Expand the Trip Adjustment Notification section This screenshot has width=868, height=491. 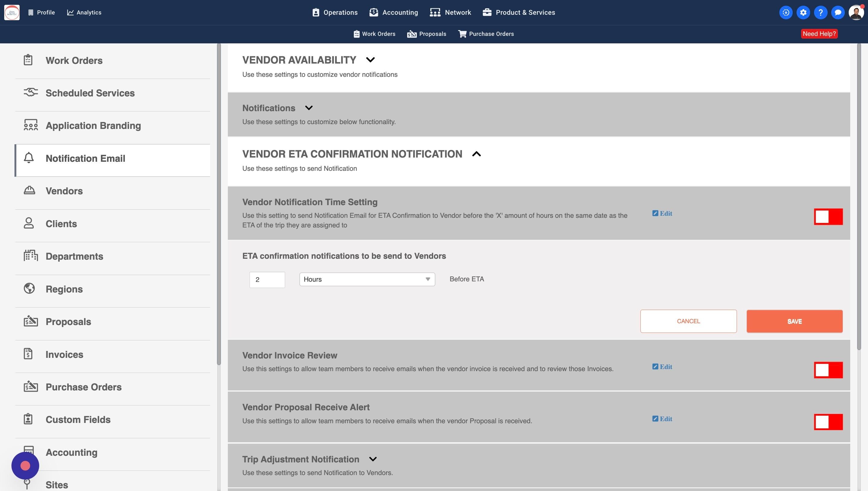pyautogui.click(x=373, y=459)
